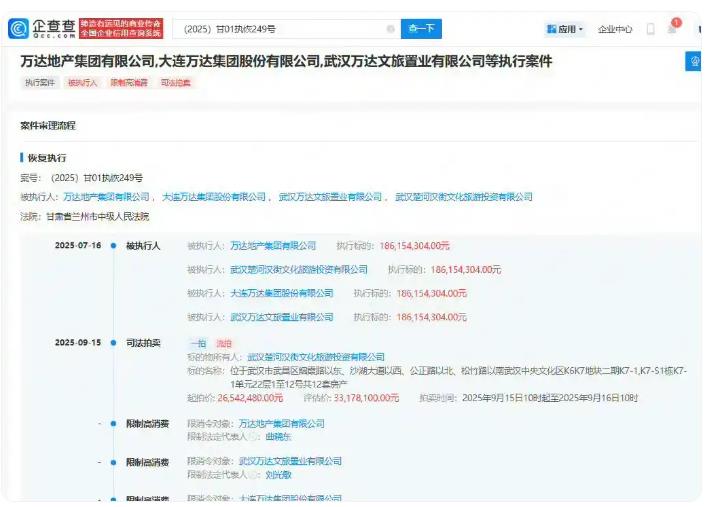
Task: Select the 司法拍卖 tag
Action: click(x=175, y=82)
